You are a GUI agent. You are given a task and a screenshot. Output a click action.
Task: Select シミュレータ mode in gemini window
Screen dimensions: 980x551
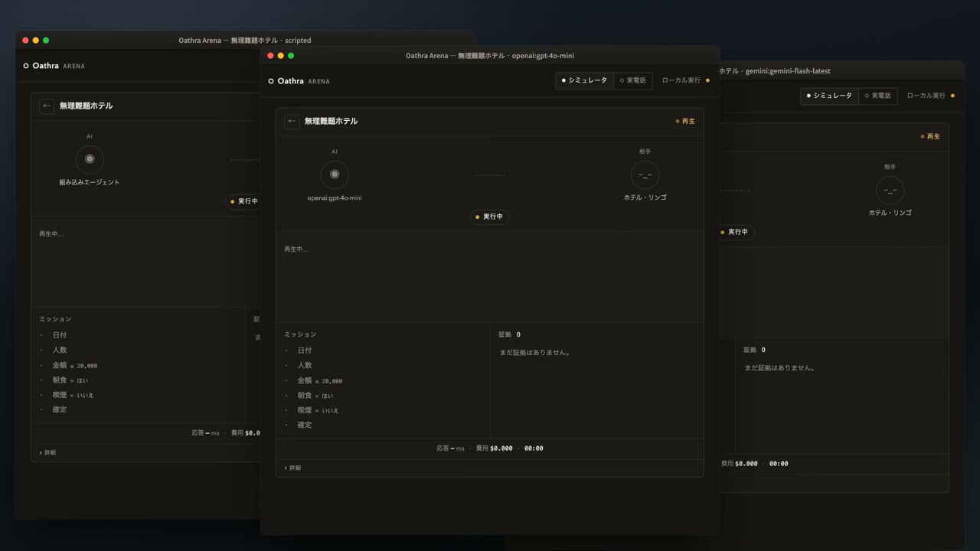click(829, 96)
